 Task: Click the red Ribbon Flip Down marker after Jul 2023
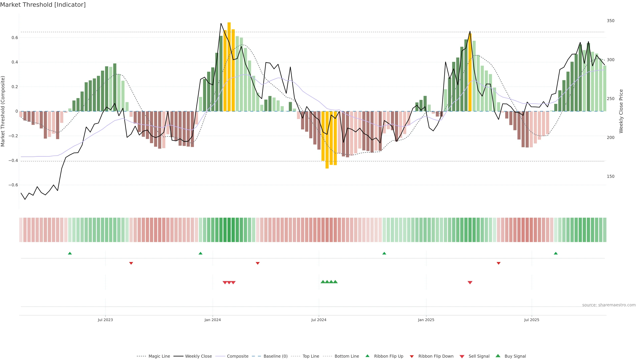point(131,263)
